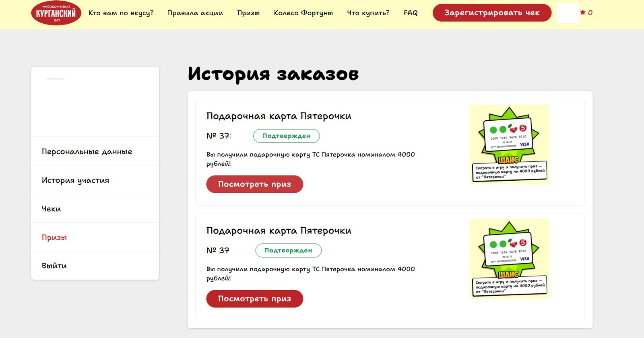Open the 'Призы' header menu link
Viewport: 644px width, 338px height.
pyautogui.click(x=248, y=13)
